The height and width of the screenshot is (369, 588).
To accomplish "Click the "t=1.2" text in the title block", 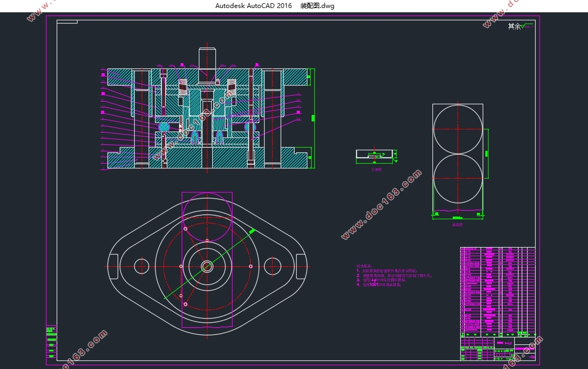I will (508, 343).
